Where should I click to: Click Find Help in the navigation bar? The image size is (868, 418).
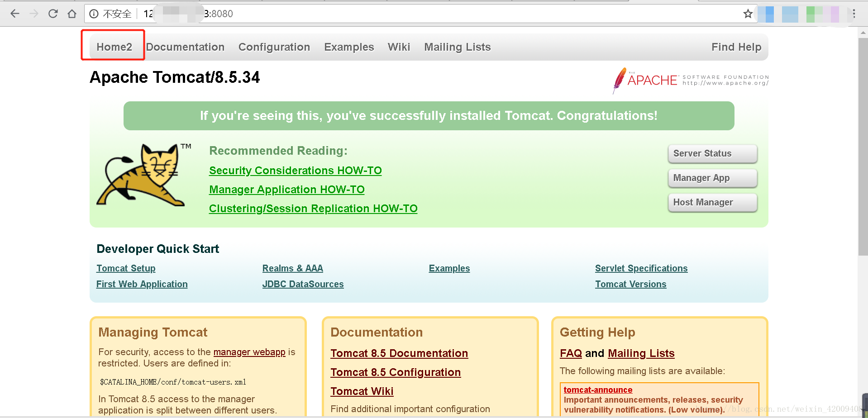tap(736, 47)
